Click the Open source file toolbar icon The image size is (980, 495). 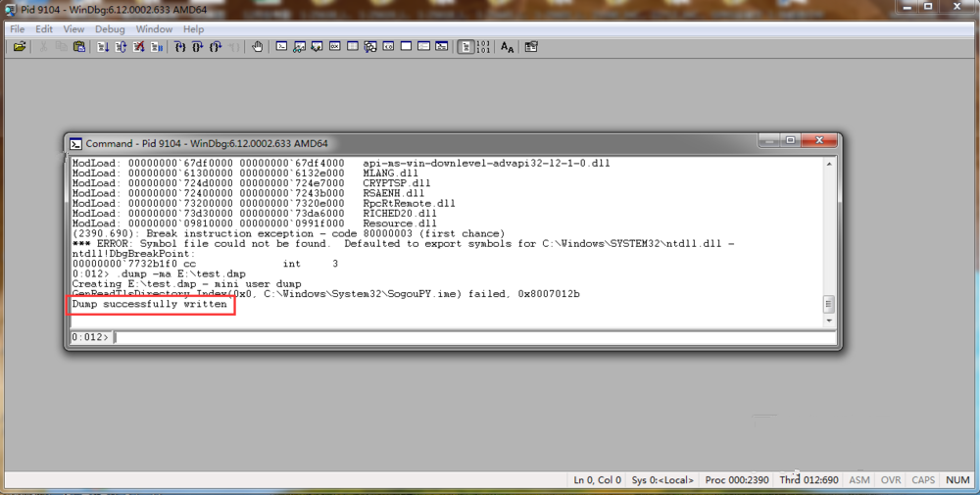pos(20,47)
